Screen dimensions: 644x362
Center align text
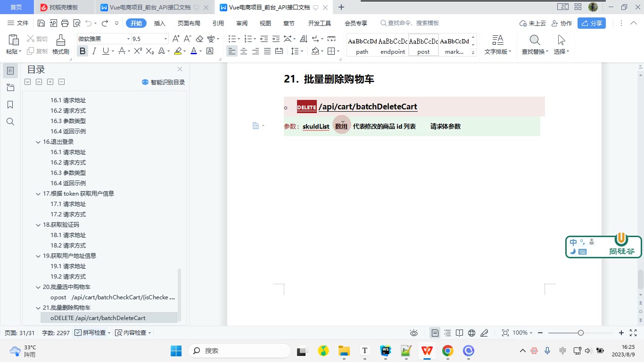coord(244,51)
